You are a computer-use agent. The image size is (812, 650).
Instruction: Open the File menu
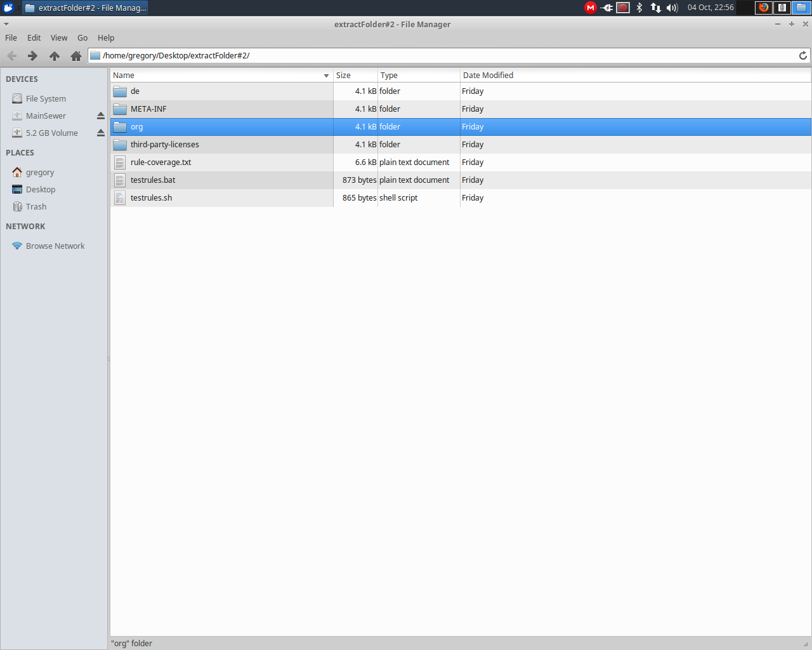(x=11, y=38)
